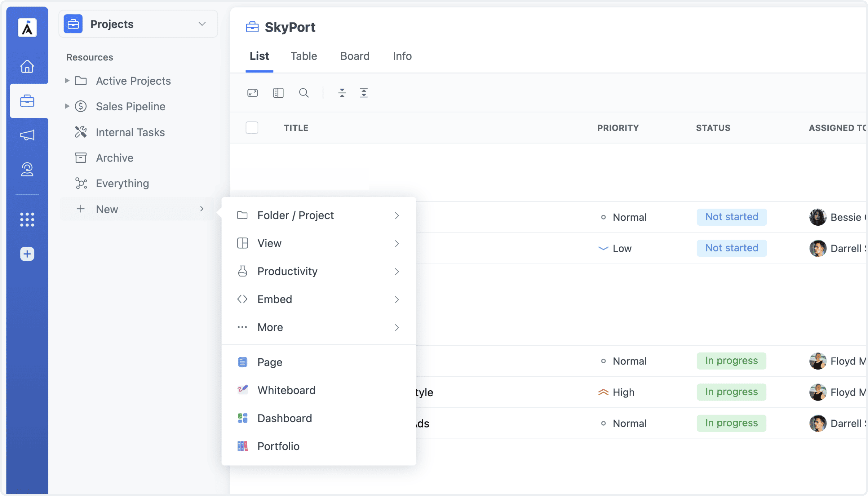The width and height of the screenshot is (868, 496).
Task: Click the fullscreen expand icon in toolbar
Action: point(252,93)
